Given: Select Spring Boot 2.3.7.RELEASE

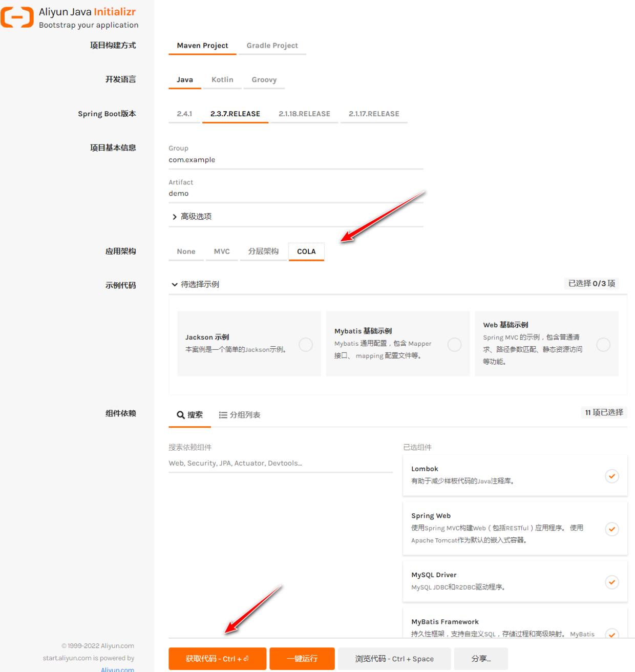Looking at the screenshot, I should 235,114.
